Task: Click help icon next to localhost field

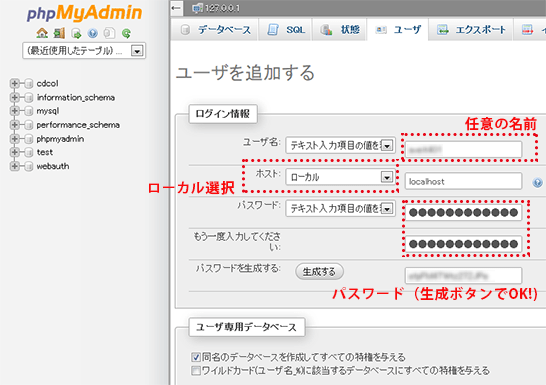Action: 537,182
